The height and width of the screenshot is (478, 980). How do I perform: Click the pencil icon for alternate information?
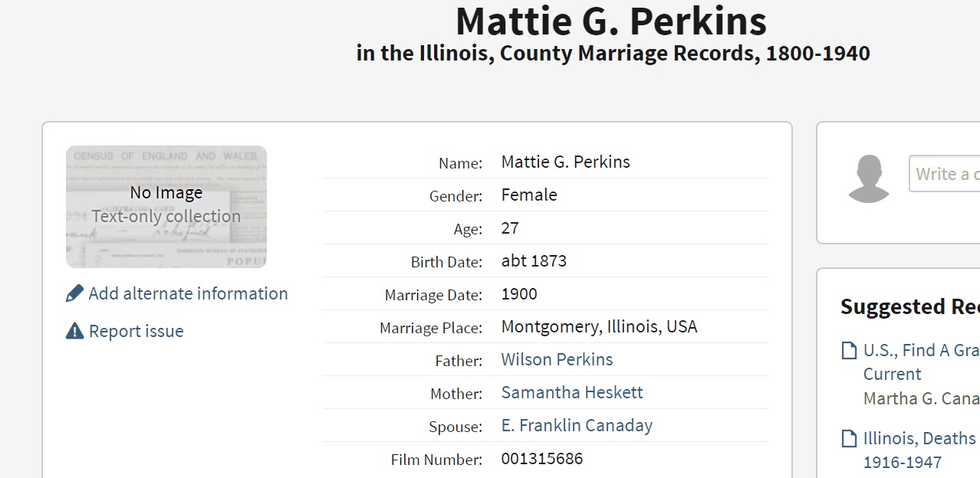tap(74, 293)
